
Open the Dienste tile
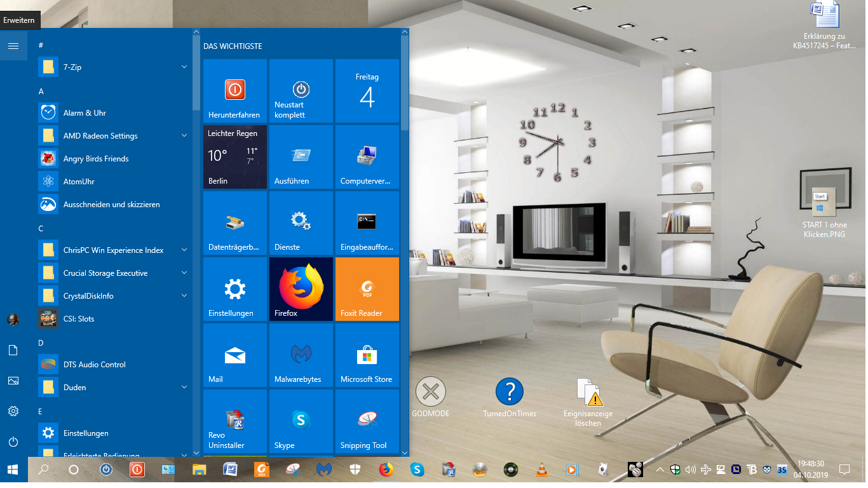tap(301, 223)
